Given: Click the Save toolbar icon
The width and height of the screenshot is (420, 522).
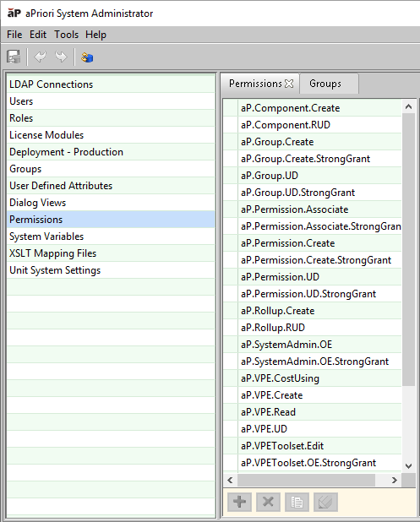Looking at the screenshot, I should pyautogui.click(x=14, y=57).
